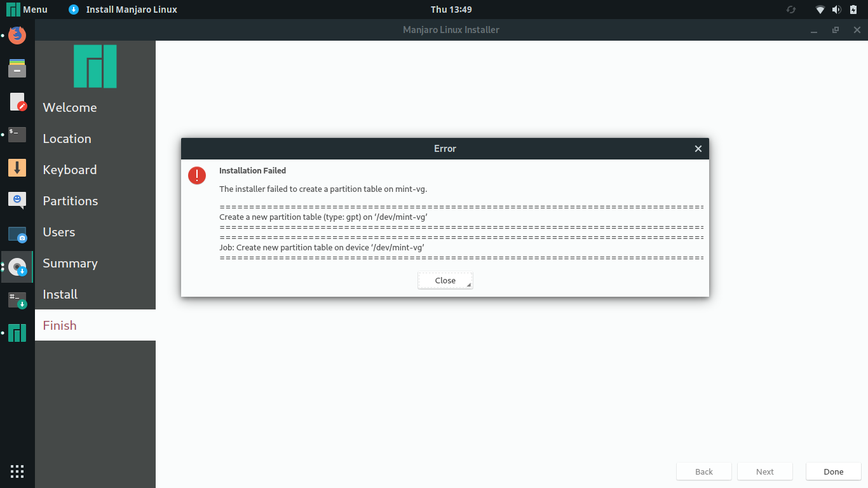Open the file manager dock icon
The height and width of the screenshot is (488, 868).
coord(17,68)
